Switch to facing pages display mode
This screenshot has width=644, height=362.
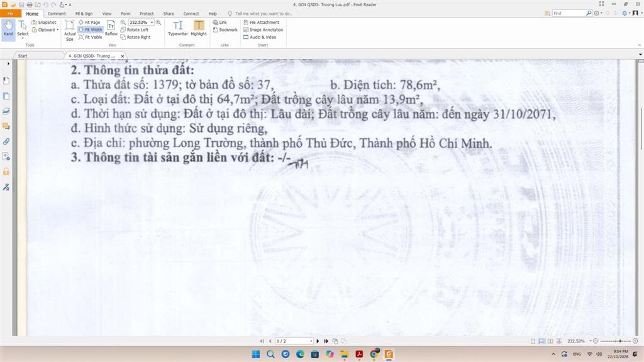click(x=550, y=341)
